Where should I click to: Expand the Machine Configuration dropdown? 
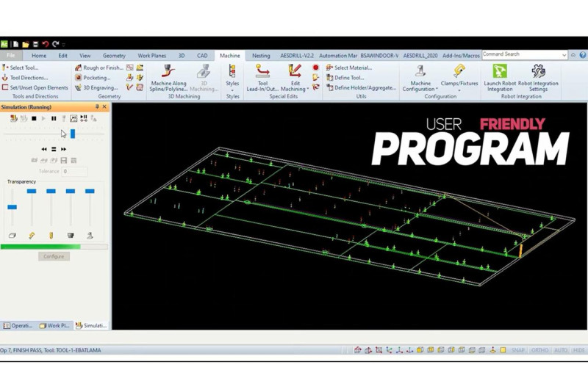pos(420,90)
